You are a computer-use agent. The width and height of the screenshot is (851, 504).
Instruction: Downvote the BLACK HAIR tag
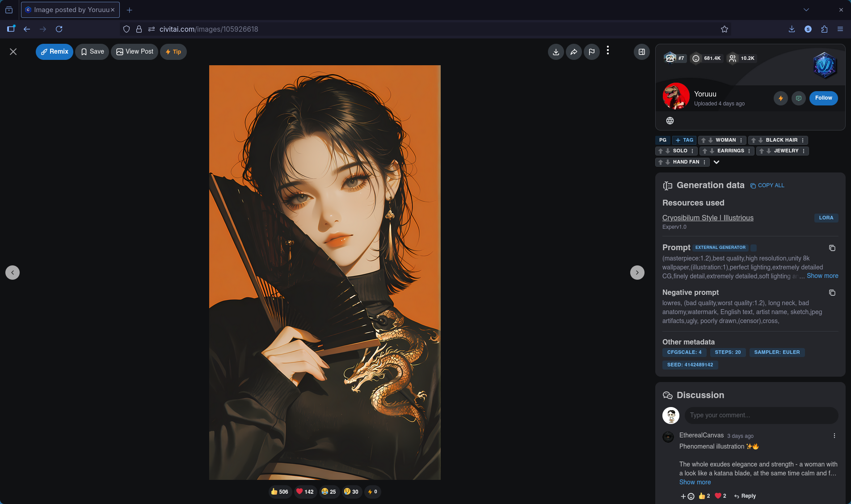click(761, 140)
